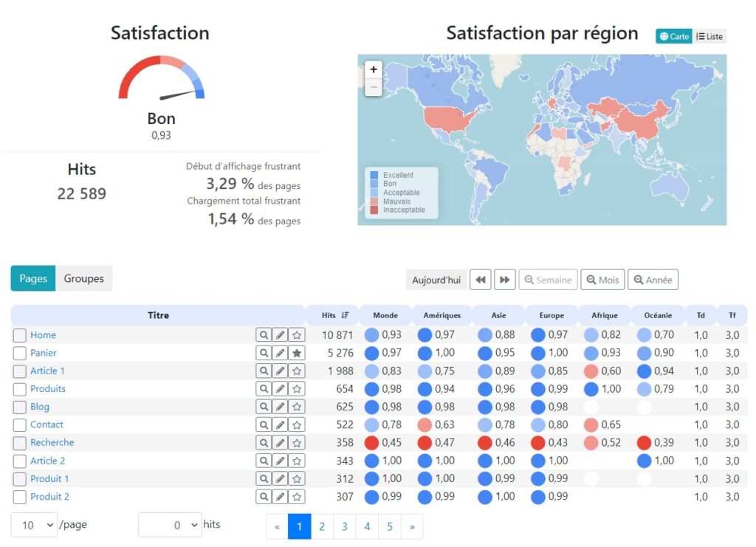Go to page 3 of the results
Screen dimensions: 756x547
(344, 526)
